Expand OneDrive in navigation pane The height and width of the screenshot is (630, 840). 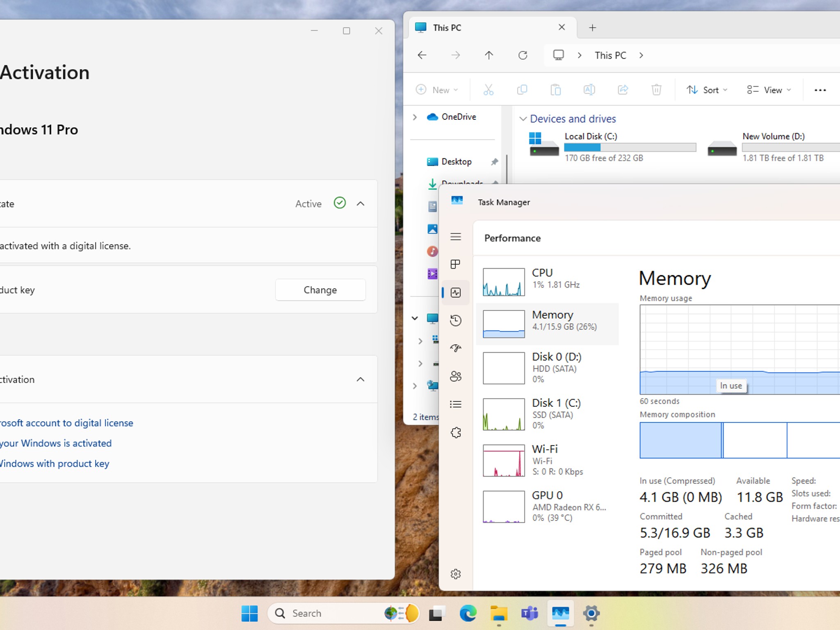(x=415, y=117)
